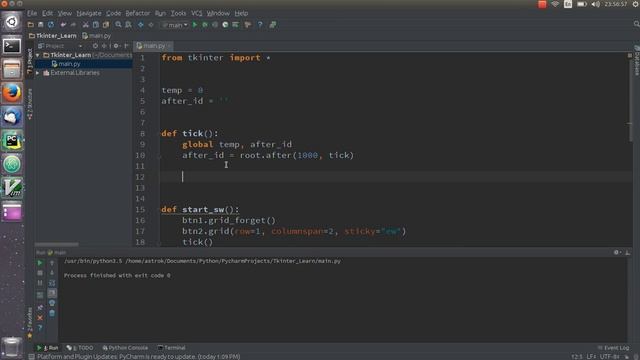Click the Print icon in Run panel
Image resolution: width=640 pixels, height=360 pixels.
(52, 303)
